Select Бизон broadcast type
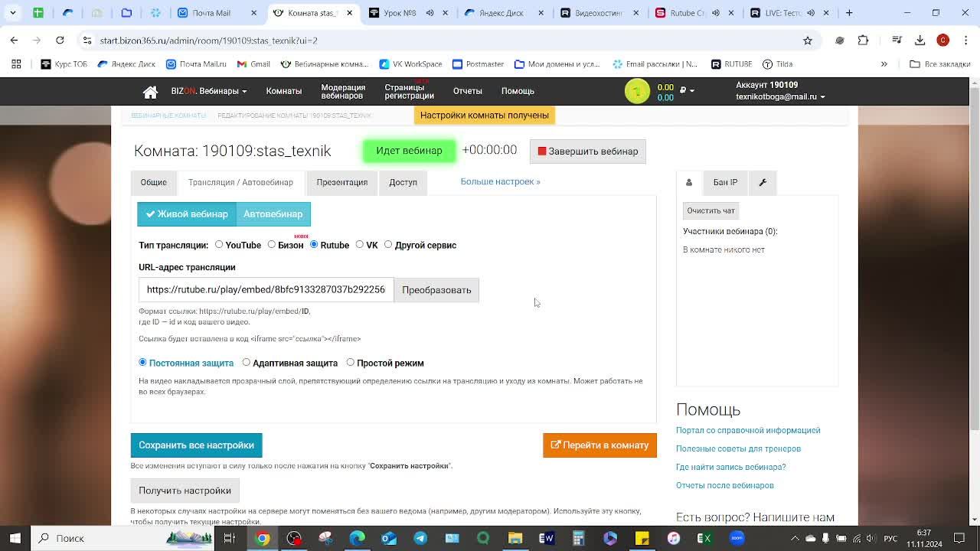Viewport: 980px width, 551px height. [x=272, y=245]
